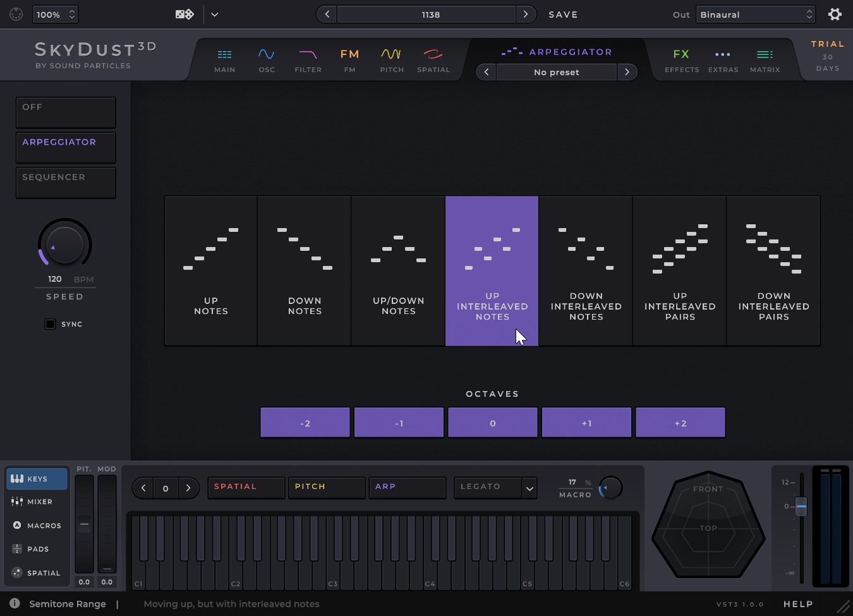Image resolution: width=853 pixels, height=616 pixels.
Task: Select the OFF mode
Action: pyautogui.click(x=66, y=112)
